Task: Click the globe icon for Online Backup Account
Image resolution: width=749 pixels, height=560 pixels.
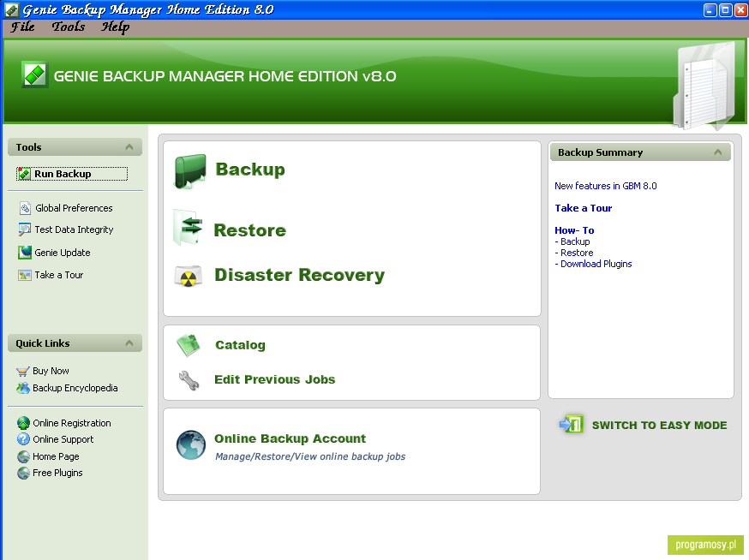Action: pos(190,444)
